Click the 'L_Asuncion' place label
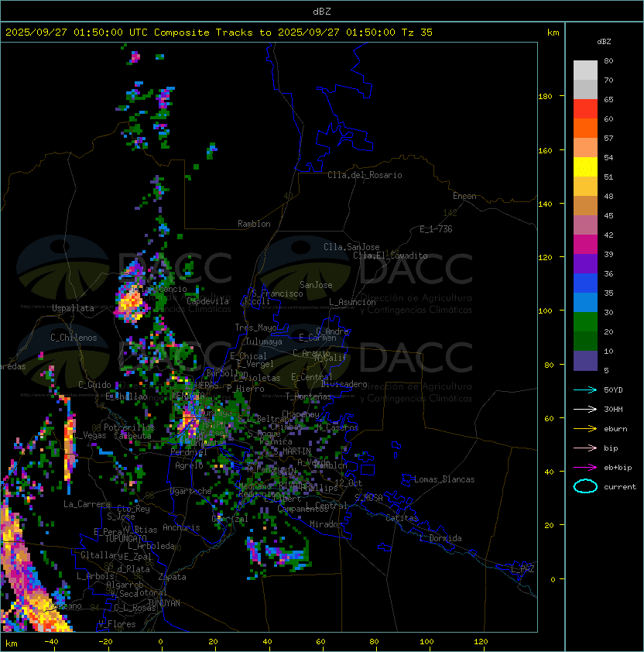The width and height of the screenshot is (644, 652). [x=352, y=302]
